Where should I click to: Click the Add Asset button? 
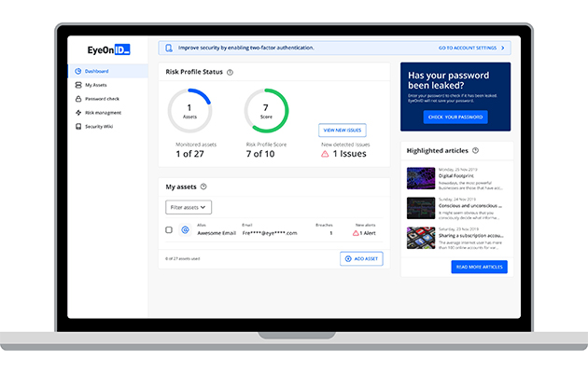361,259
